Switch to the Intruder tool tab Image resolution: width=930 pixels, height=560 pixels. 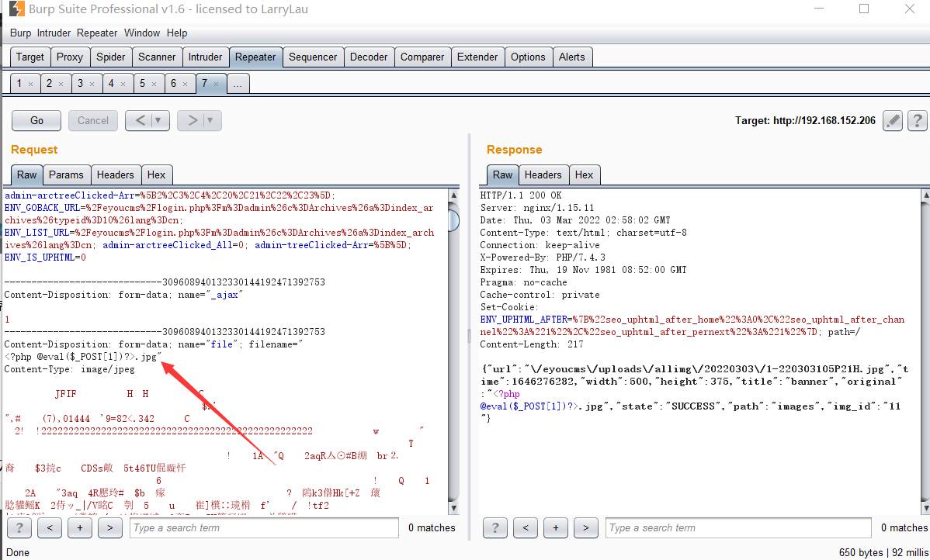pos(205,57)
